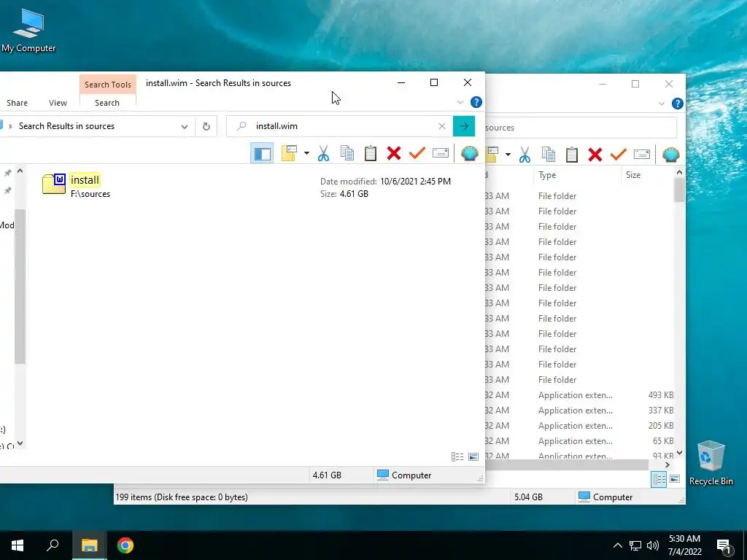Click the red X Delete icon in search window

393,153
